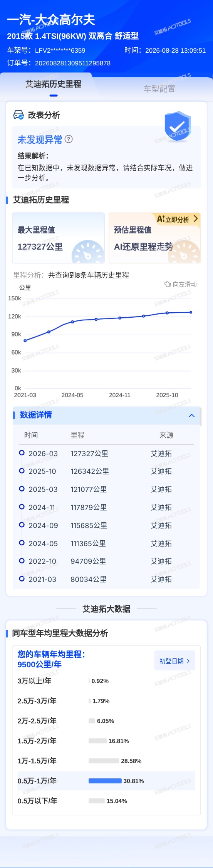Screen dimensions: 213x868
Task: Open the 车型配置 tab
Action: [159, 89]
